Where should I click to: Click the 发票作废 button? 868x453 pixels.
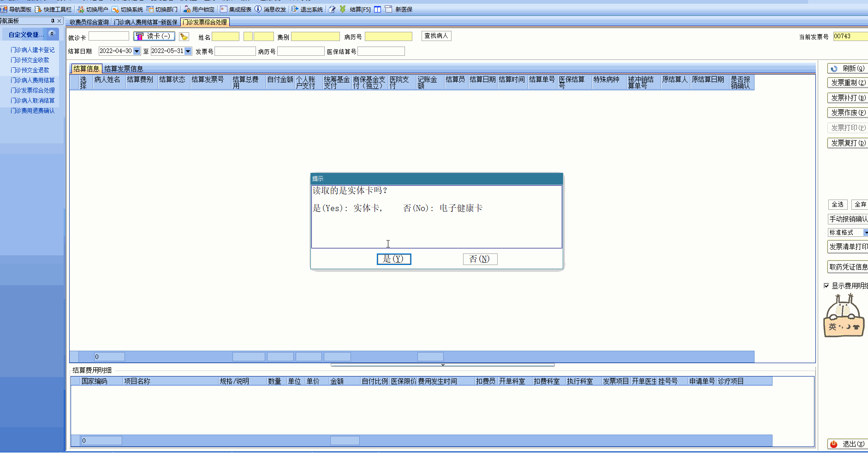click(x=848, y=112)
